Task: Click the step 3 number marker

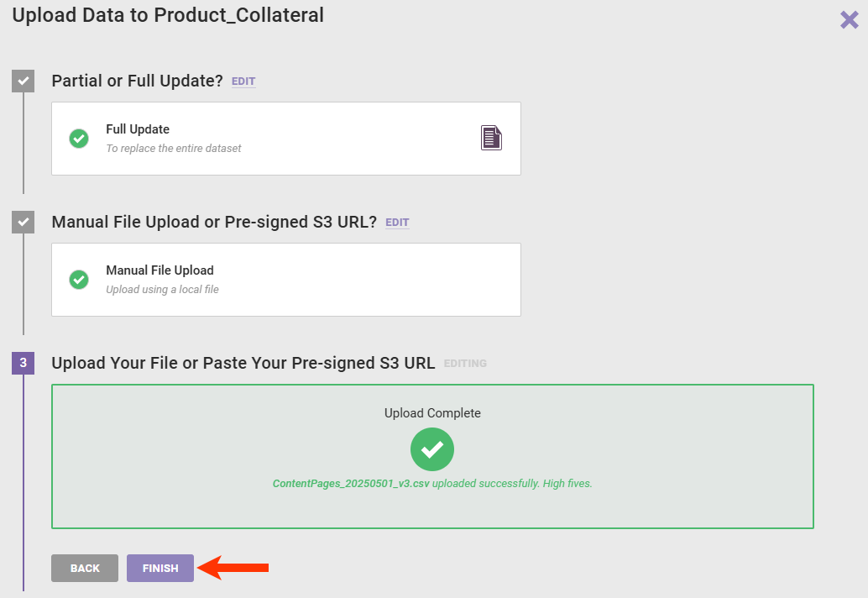Action: [23, 364]
